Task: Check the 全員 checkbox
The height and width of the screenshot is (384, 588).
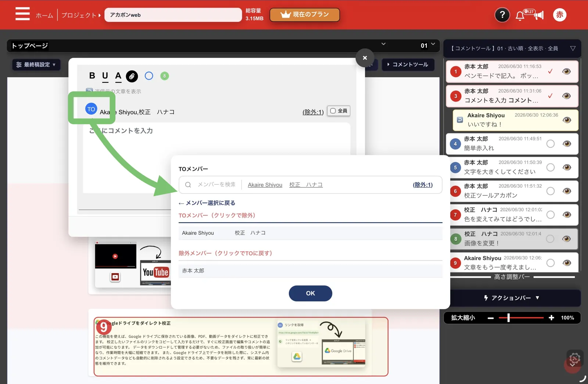Action: (x=333, y=111)
